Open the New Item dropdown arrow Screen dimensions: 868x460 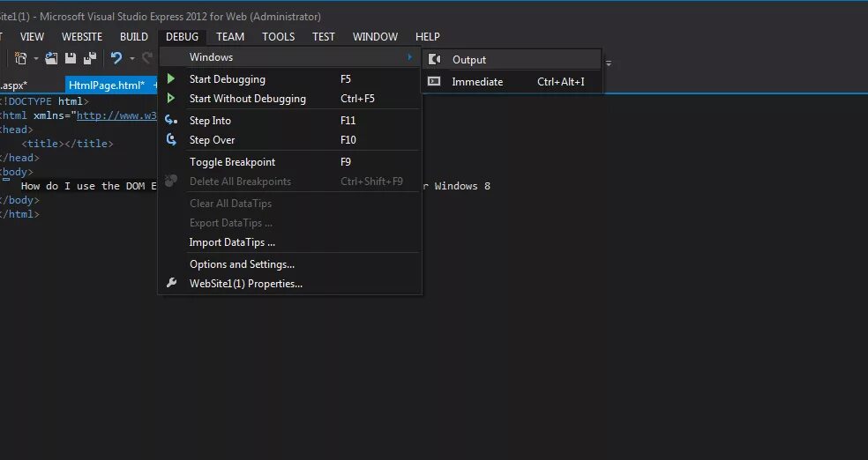tap(36, 59)
